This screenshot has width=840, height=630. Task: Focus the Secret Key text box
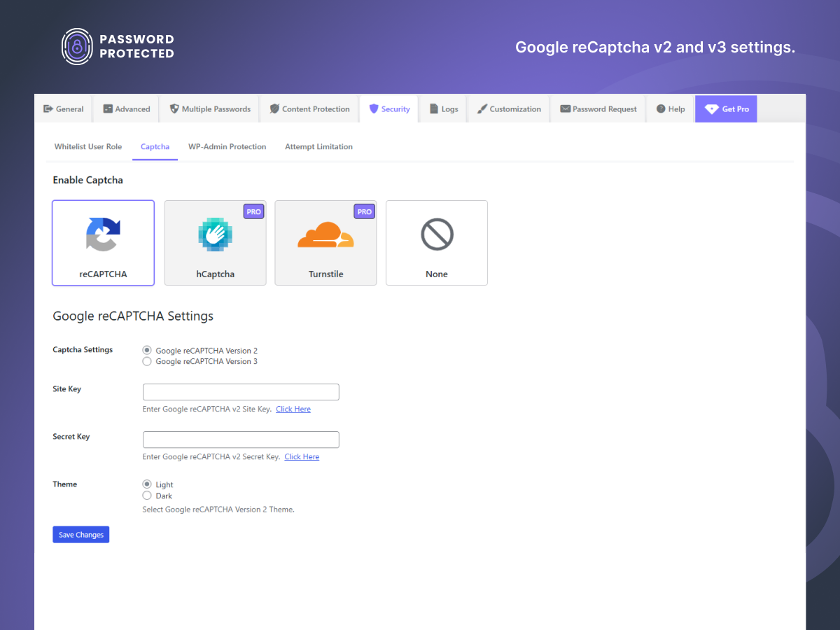click(x=241, y=440)
